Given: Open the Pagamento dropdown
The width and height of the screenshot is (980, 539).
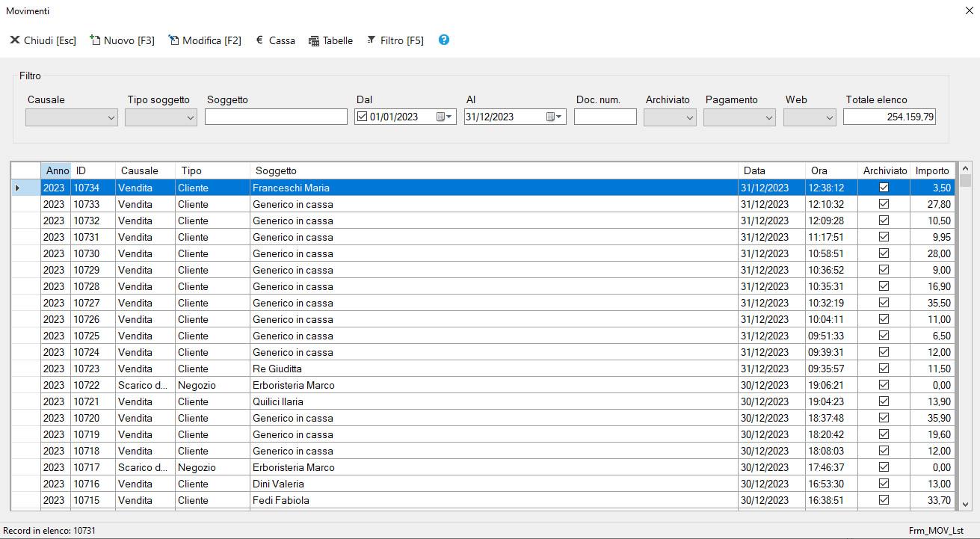Looking at the screenshot, I should click(740, 117).
